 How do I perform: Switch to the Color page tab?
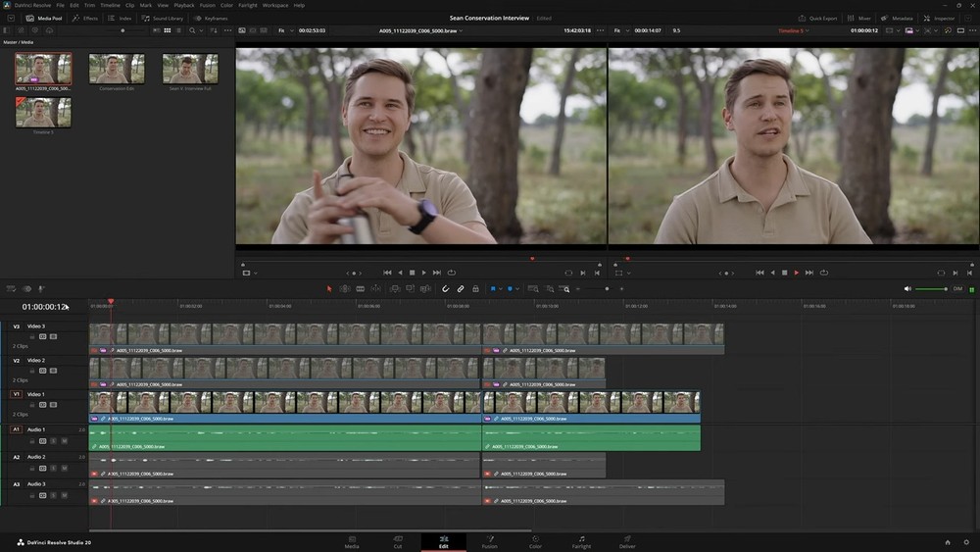[535, 541]
